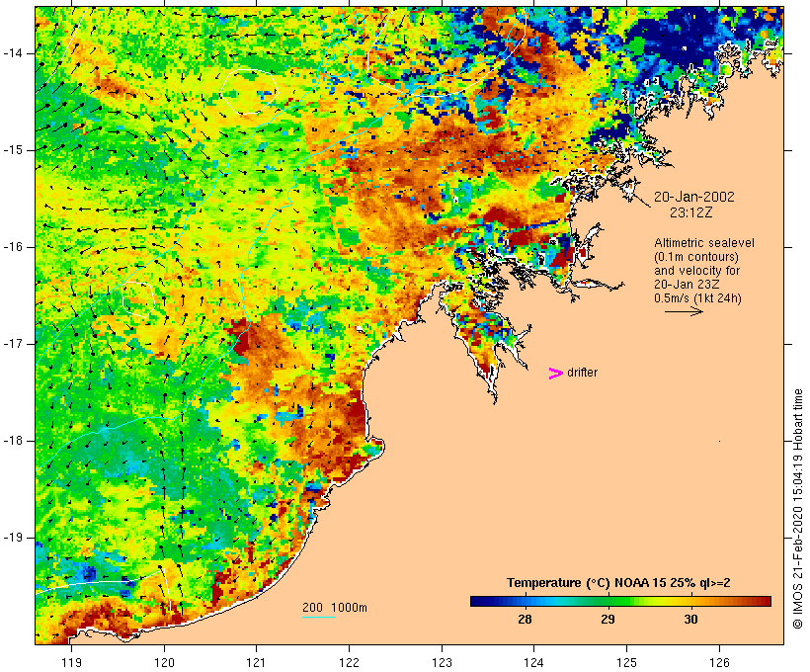
Task: Click the colorbar tick label '29'
Action: pyautogui.click(x=608, y=620)
